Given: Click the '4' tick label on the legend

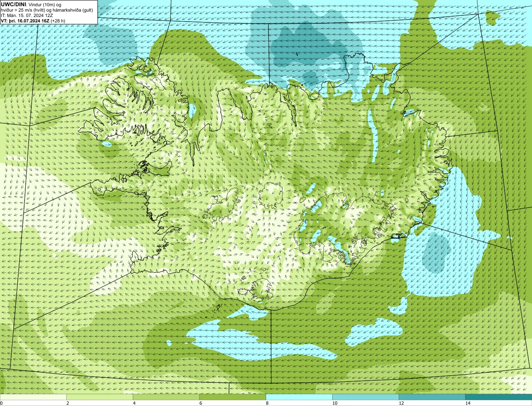Looking at the screenshot, I should tap(134, 403).
